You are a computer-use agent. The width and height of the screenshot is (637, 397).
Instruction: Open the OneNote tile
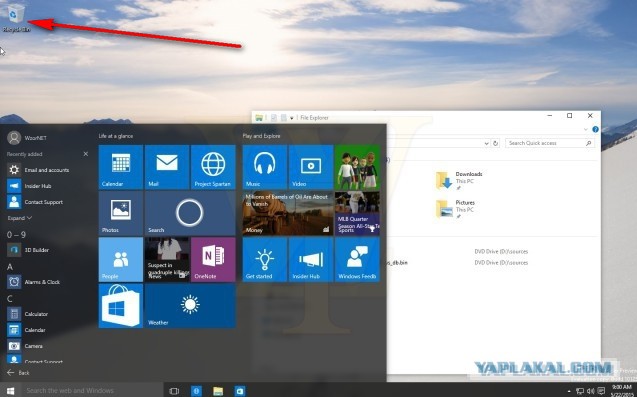(213, 260)
